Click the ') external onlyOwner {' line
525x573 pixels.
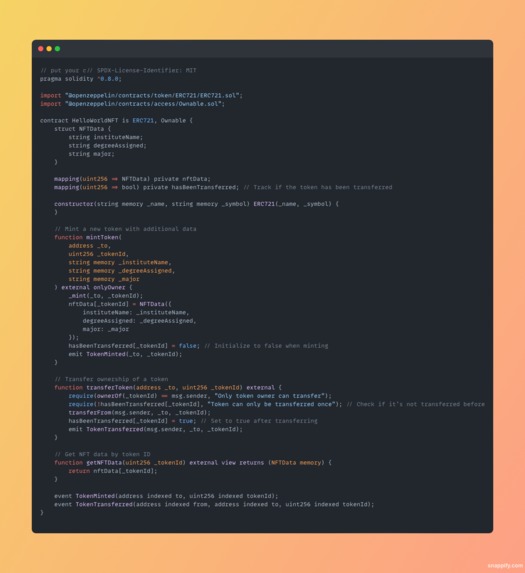pyautogui.click(x=93, y=287)
